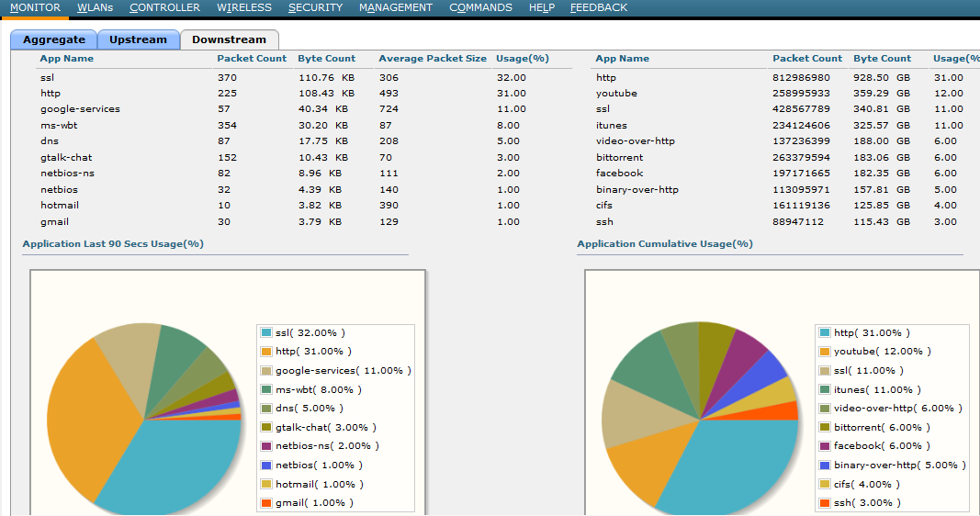Open the COMMANDS menu
The width and height of the screenshot is (980, 516).
coord(480,7)
